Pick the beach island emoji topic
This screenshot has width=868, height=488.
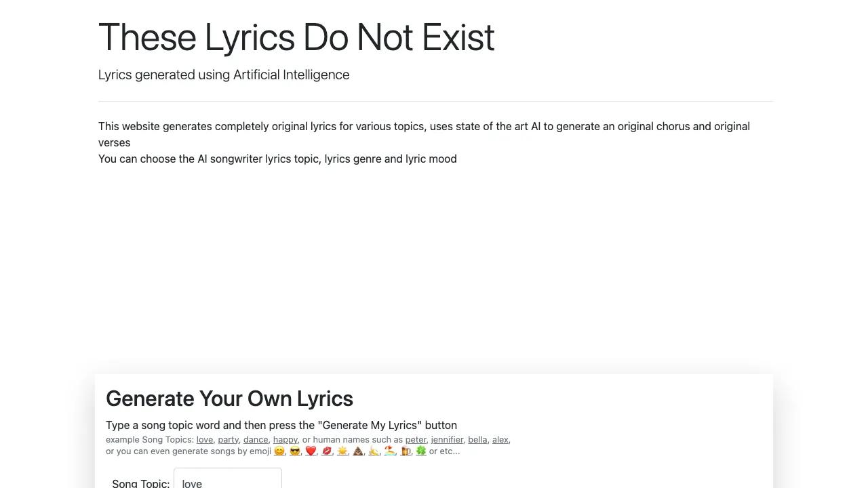(x=390, y=451)
